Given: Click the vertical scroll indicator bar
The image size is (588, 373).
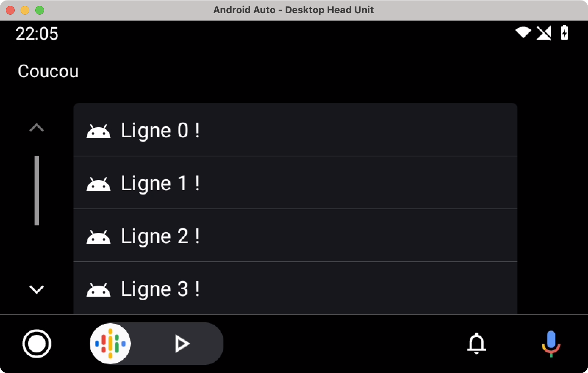Looking at the screenshot, I should pyautogui.click(x=37, y=191).
